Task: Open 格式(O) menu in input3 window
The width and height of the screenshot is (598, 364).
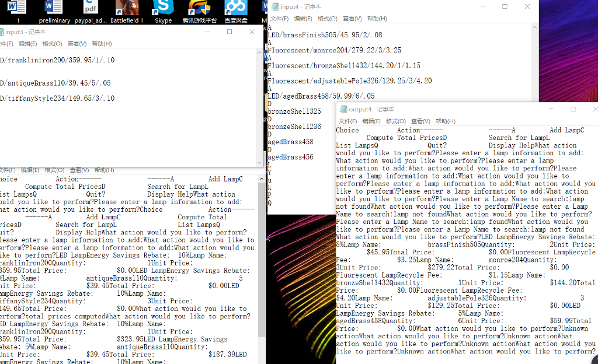Action: point(52,44)
